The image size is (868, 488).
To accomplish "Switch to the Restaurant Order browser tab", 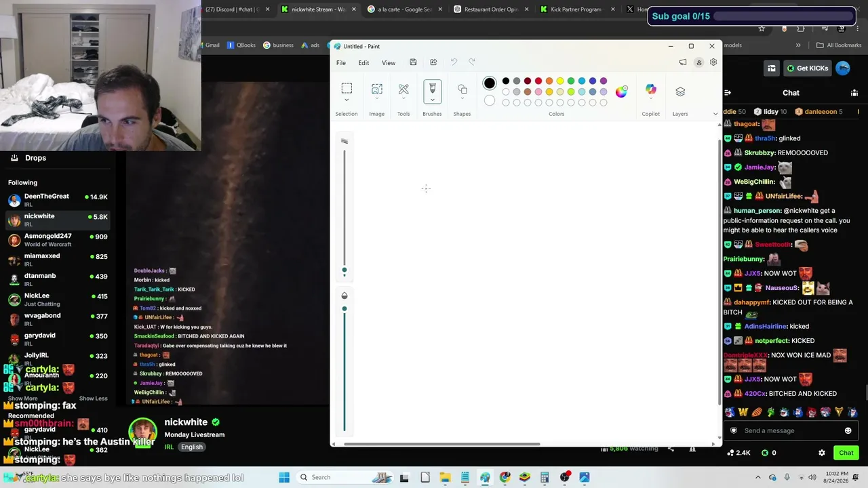I will [492, 9].
